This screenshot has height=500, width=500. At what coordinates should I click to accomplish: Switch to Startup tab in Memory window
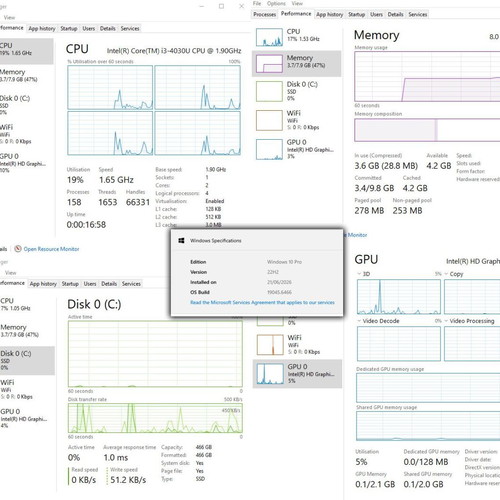(356, 14)
